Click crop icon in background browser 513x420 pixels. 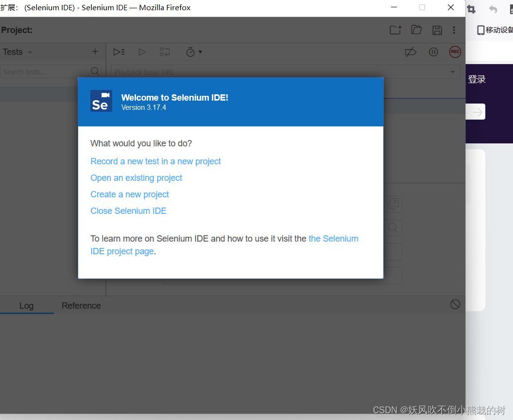(x=471, y=9)
